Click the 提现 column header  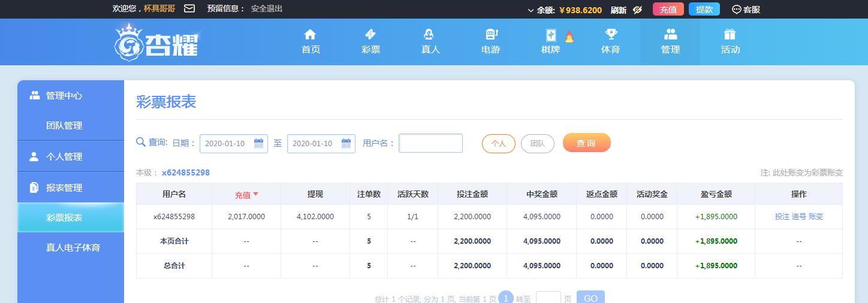pyautogui.click(x=315, y=194)
